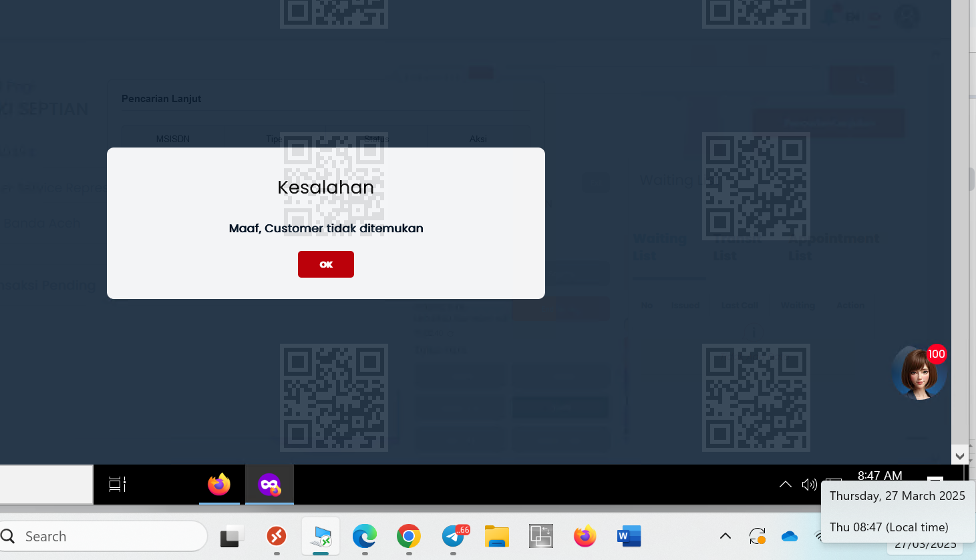Open the red remote desktop manager taskbar app
Image resolution: width=976 pixels, height=560 pixels.
[277, 536]
